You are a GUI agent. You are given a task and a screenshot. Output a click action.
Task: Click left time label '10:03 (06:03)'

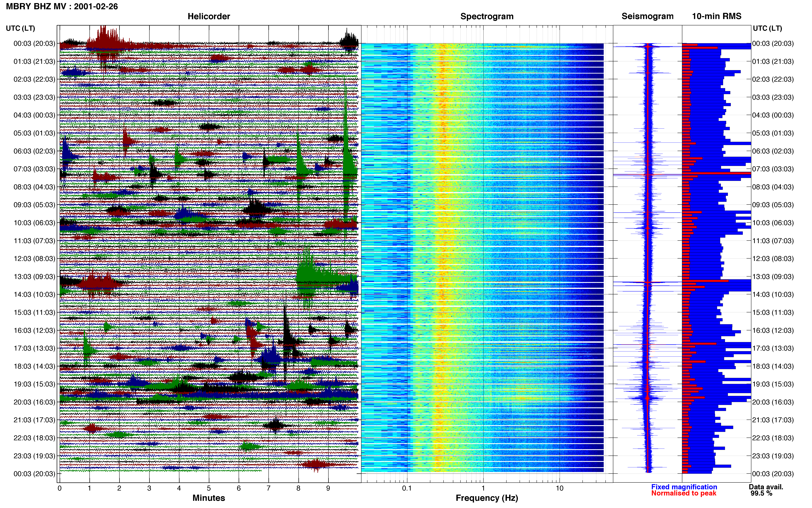pyautogui.click(x=34, y=223)
